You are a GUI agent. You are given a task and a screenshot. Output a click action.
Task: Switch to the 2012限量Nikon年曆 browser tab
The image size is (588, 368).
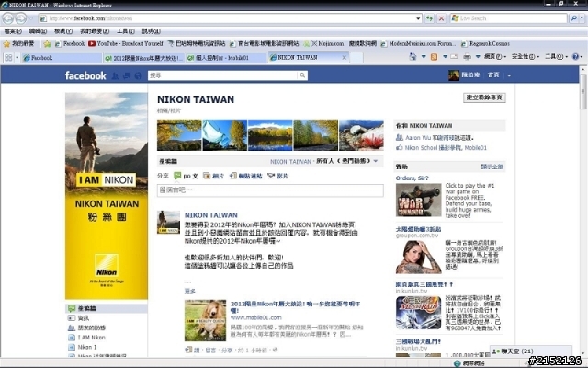[x=143, y=57]
